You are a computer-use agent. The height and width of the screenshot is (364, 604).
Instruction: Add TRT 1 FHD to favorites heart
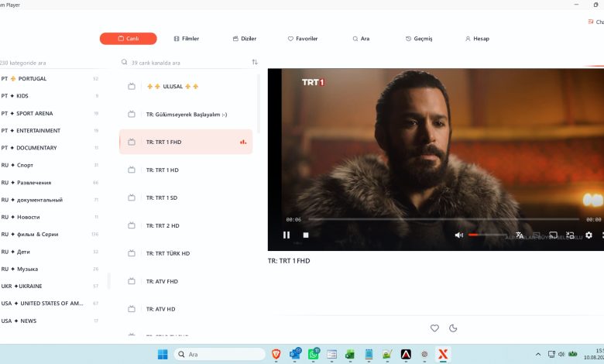pos(434,328)
